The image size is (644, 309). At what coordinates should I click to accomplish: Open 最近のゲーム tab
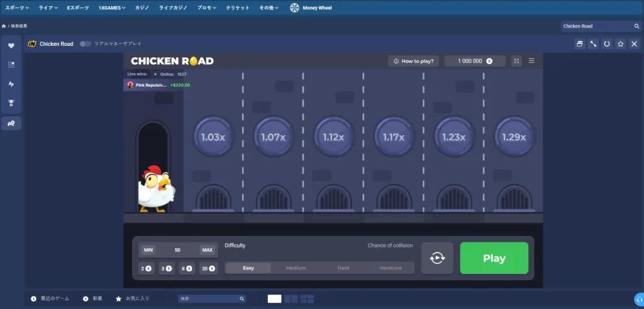tap(50, 299)
